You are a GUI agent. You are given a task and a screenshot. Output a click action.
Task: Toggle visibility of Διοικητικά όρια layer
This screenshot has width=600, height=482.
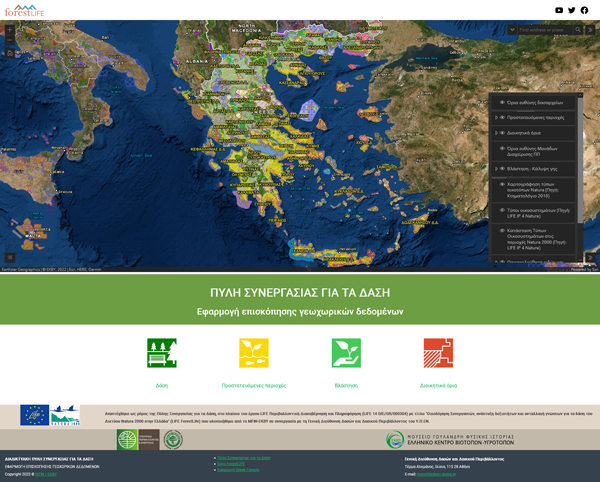pyautogui.click(x=502, y=132)
